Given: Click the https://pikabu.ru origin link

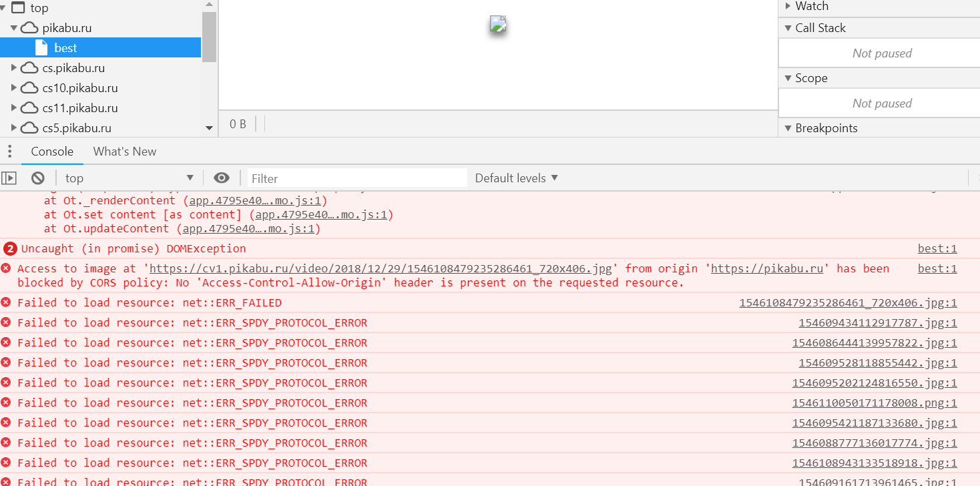Looking at the screenshot, I should 766,269.
